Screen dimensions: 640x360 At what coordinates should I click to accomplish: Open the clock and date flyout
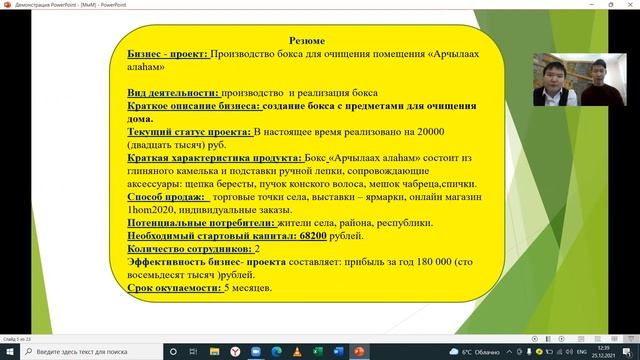pyautogui.click(x=603, y=352)
